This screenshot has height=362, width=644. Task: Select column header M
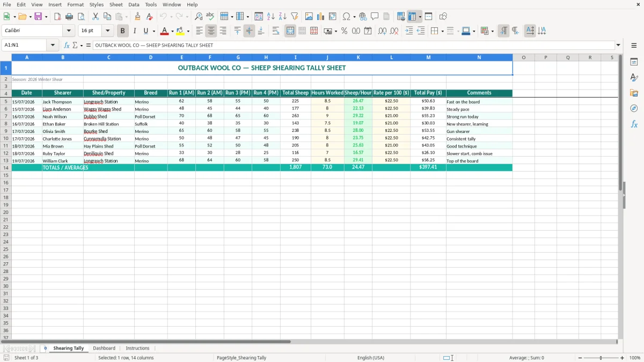tap(428, 57)
